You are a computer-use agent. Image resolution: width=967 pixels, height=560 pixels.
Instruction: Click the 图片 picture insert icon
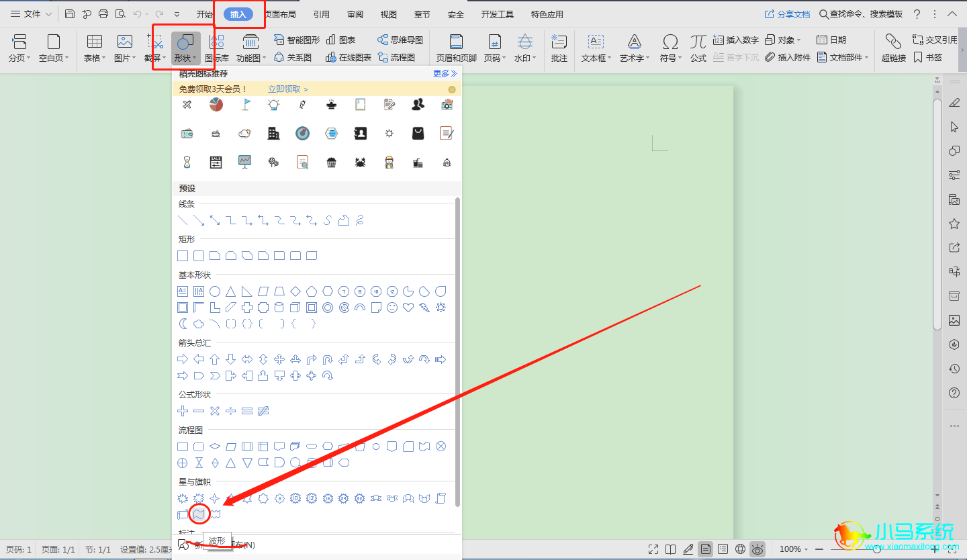coord(124,42)
